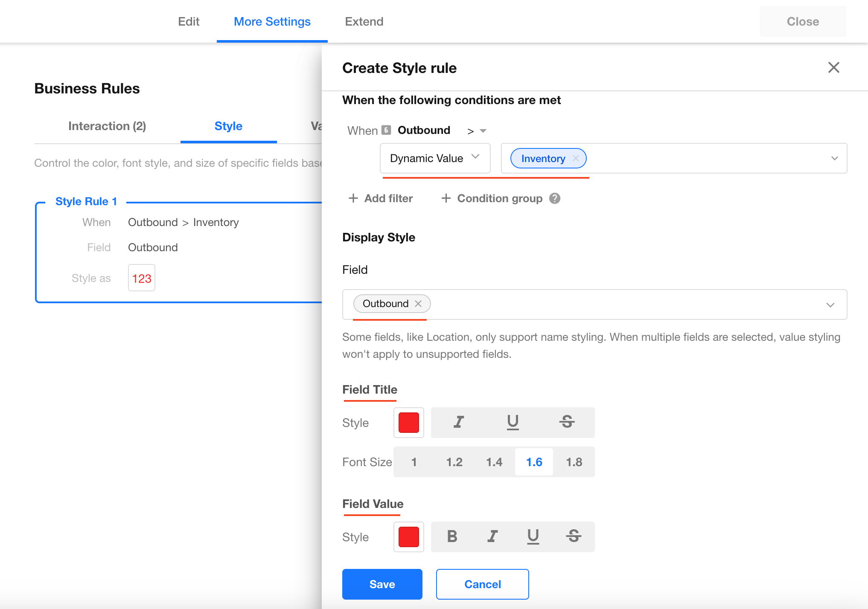Screen dimensions: 868x609
Task: Click the Condition group help icon
Action: (x=554, y=198)
